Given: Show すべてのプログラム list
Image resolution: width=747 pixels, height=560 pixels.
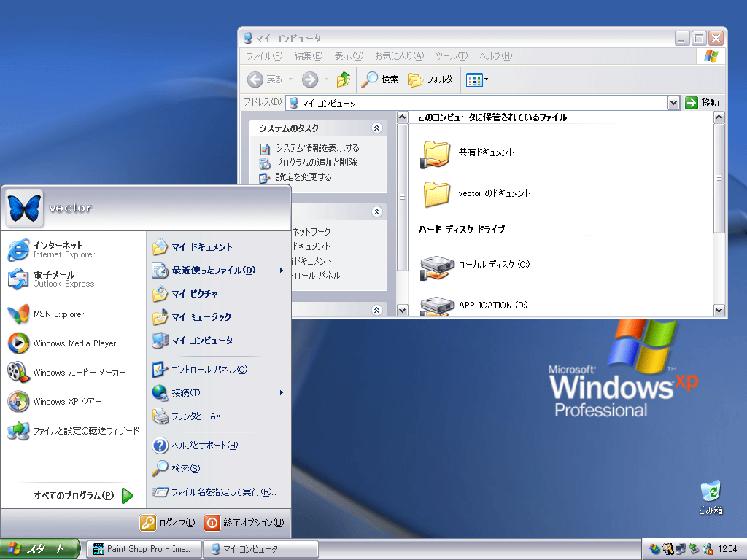Looking at the screenshot, I should pyautogui.click(x=83, y=496).
